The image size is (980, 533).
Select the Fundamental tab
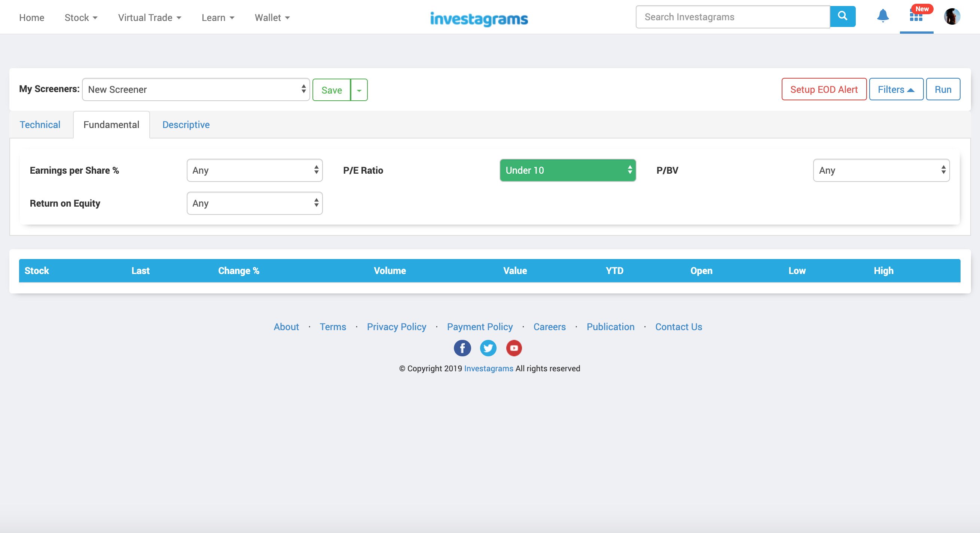pos(112,125)
